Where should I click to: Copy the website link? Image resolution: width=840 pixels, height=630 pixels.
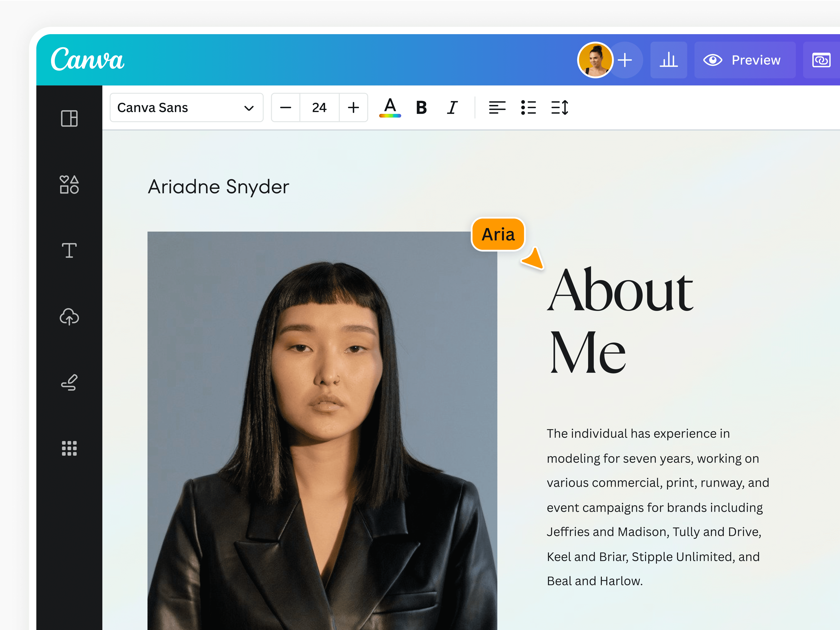[821, 60]
